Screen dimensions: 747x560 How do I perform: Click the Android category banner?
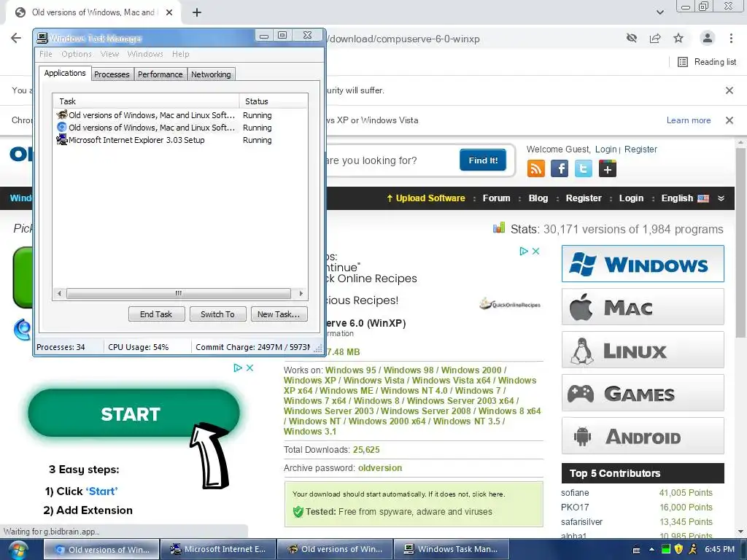643,436
